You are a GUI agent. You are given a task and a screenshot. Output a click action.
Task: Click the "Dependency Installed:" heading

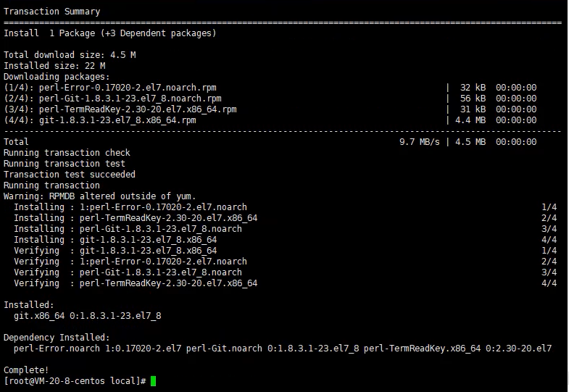pos(57,338)
